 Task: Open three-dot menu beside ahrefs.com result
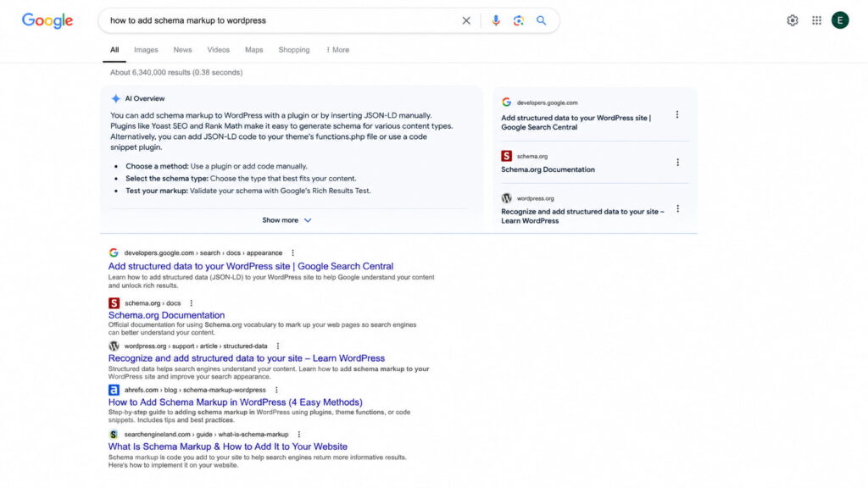point(276,390)
